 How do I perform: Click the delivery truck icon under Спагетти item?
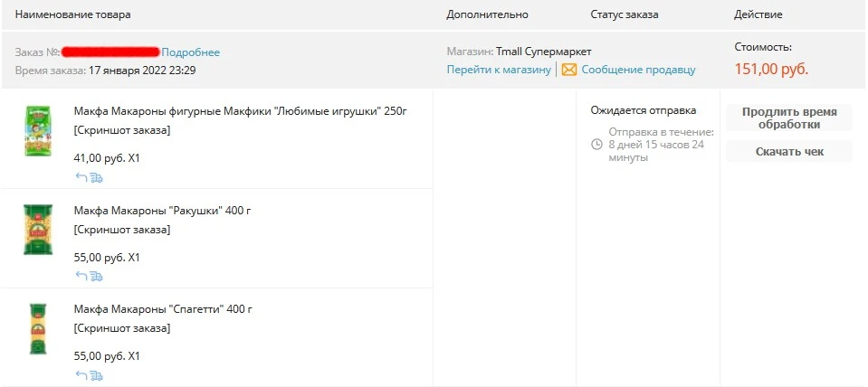tap(96, 375)
